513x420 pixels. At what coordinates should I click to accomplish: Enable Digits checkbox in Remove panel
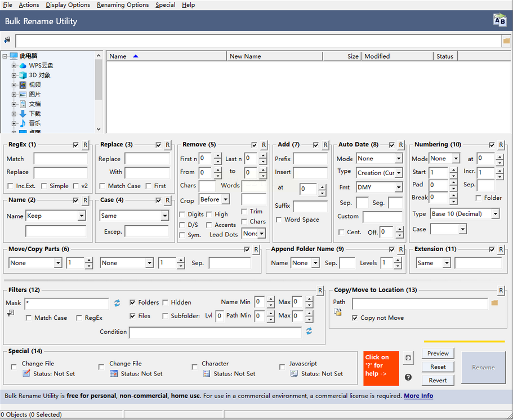point(182,215)
